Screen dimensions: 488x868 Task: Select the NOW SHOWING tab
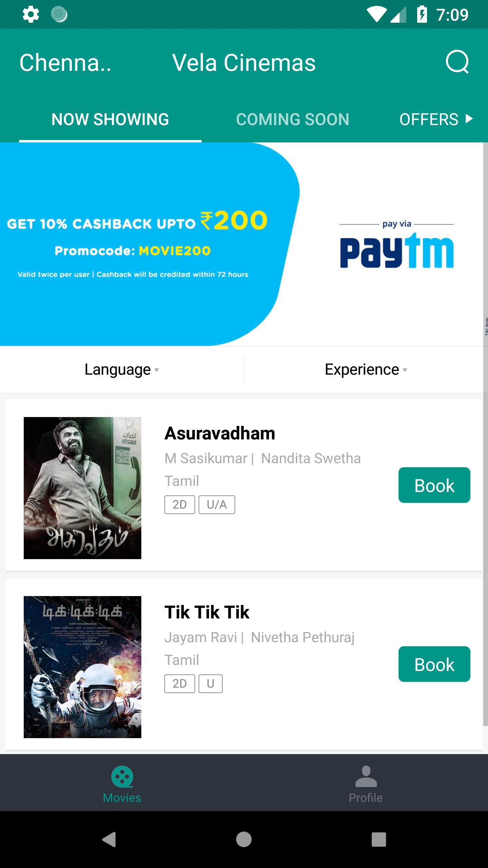(x=110, y=119)
